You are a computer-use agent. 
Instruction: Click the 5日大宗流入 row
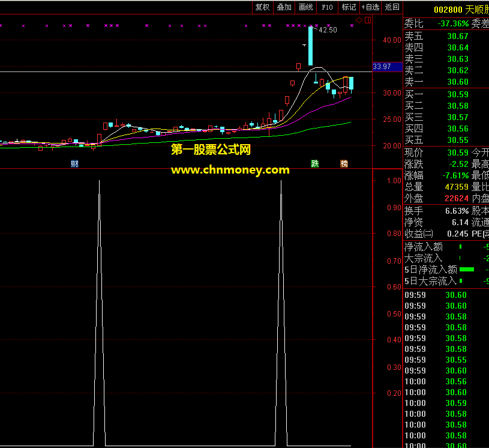[x=446, y=281]
